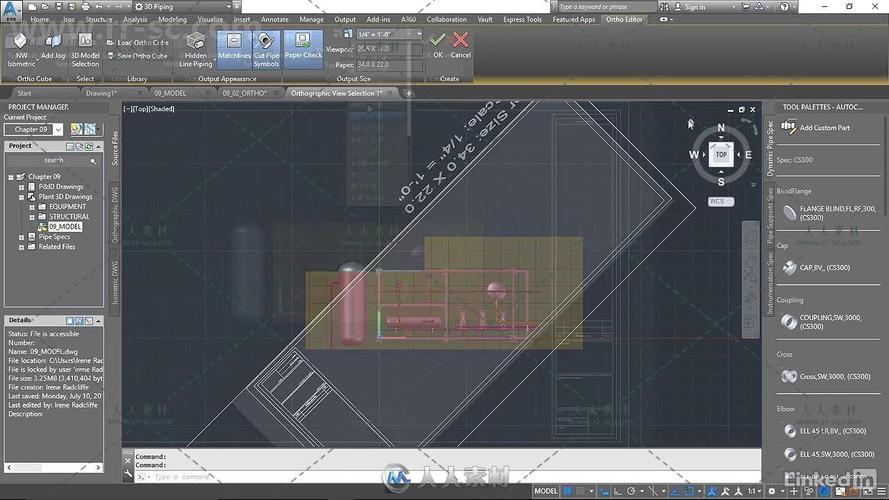Open the Home ribbon tab
This screenshot has height=500, width=889.
(x=40, y=19)
